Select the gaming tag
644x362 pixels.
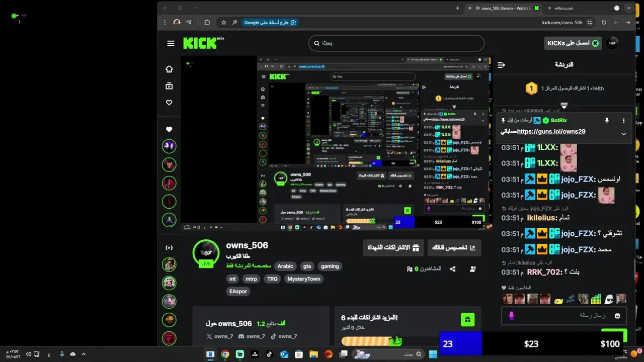330,266
